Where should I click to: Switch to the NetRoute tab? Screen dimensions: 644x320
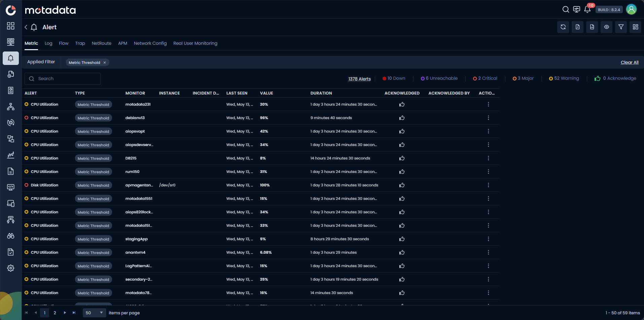[x=102, y=43]
